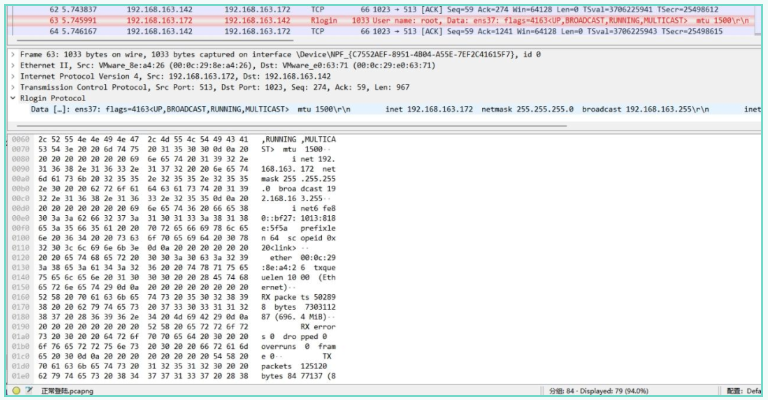Image resolution: width=768 pixels, height=400 pixels.
Task: Open the profile selector in status bar
Action: point(742,391)
